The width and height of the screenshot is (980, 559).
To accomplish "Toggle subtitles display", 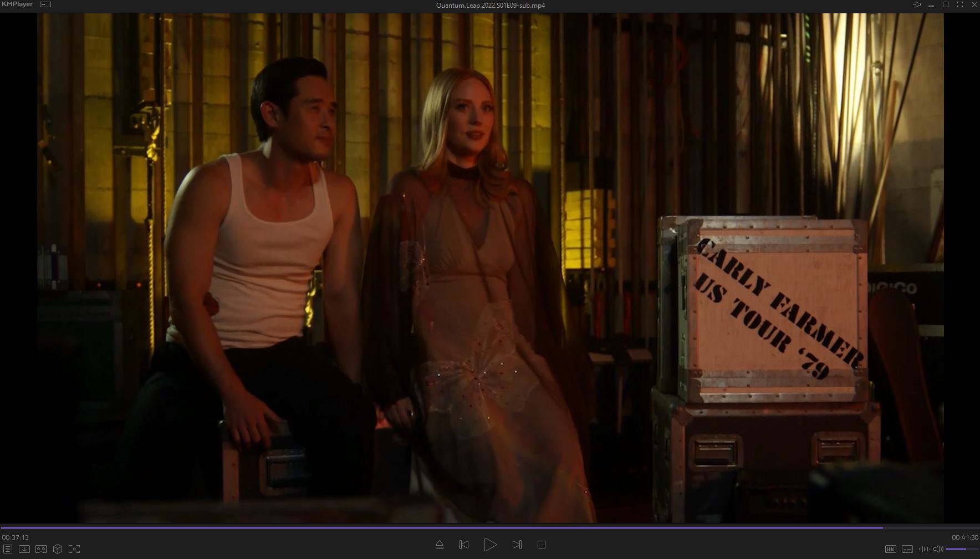I will 907,549.
